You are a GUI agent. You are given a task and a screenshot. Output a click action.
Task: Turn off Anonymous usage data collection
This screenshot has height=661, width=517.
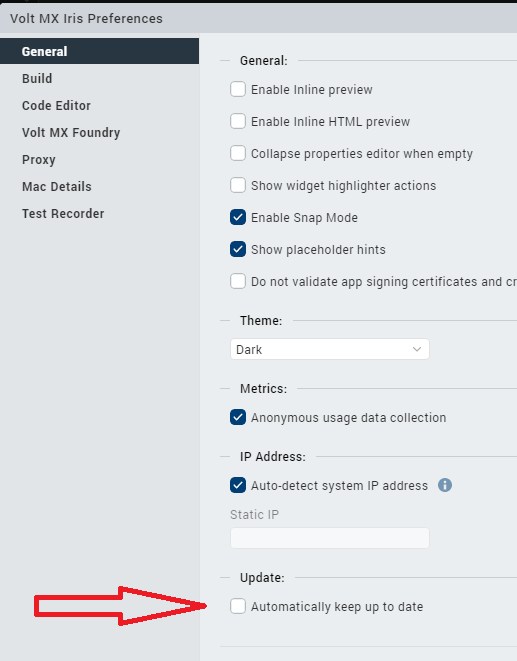238,417
